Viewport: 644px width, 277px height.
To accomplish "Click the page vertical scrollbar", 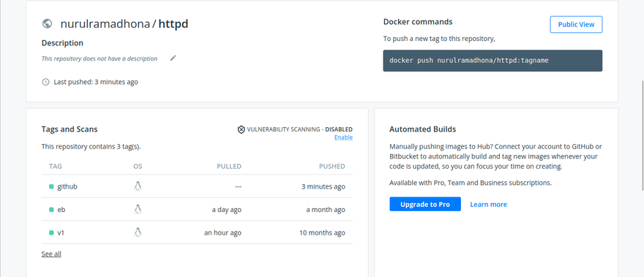I will coord(643,135).
